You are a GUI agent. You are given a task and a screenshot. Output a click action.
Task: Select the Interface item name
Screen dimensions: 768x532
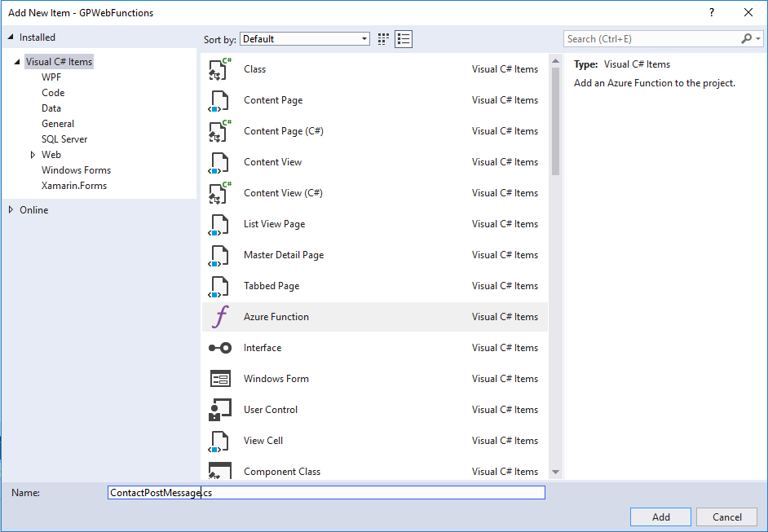(x=263, y=348)
